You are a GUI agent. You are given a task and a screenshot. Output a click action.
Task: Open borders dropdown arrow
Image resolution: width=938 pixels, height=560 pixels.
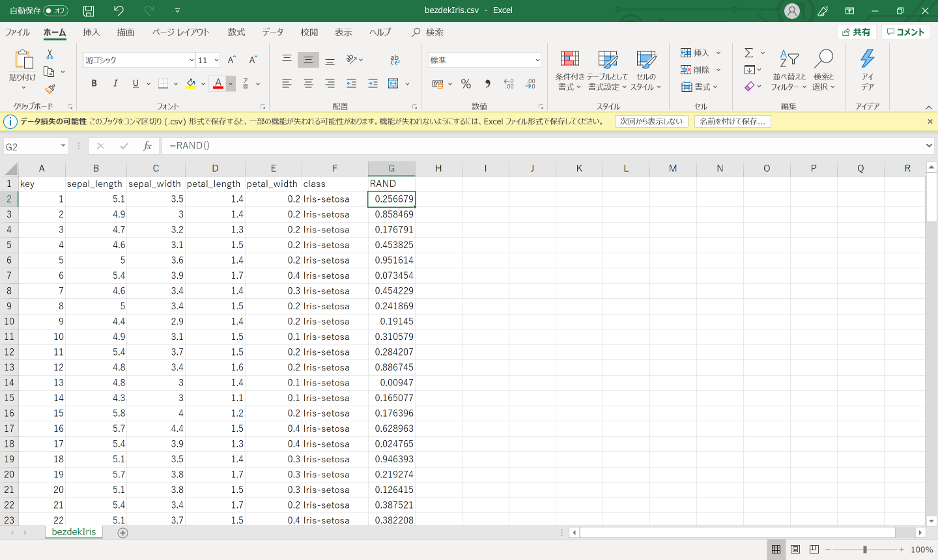175,83
